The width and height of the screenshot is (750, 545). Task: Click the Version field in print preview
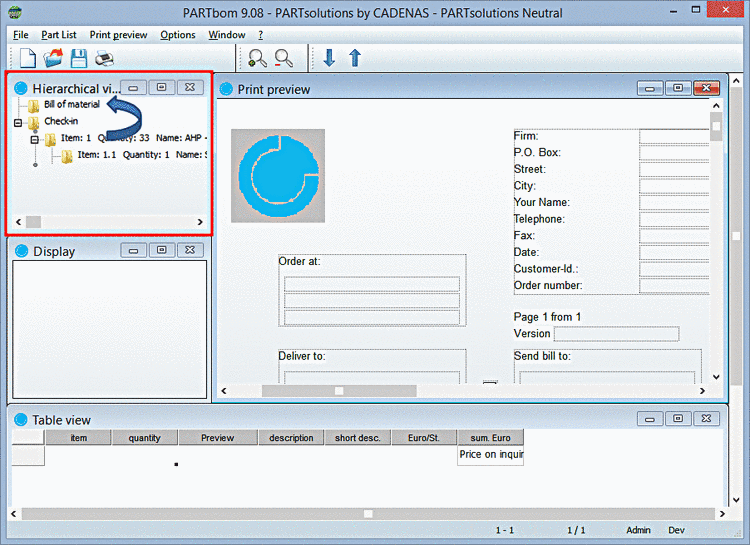(616, 334)
